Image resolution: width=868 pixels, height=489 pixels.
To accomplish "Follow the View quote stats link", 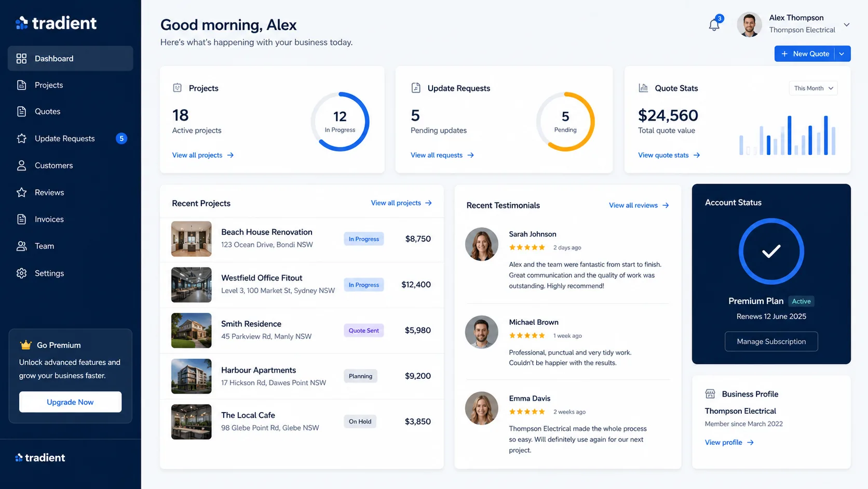I will tap(669, 155).
